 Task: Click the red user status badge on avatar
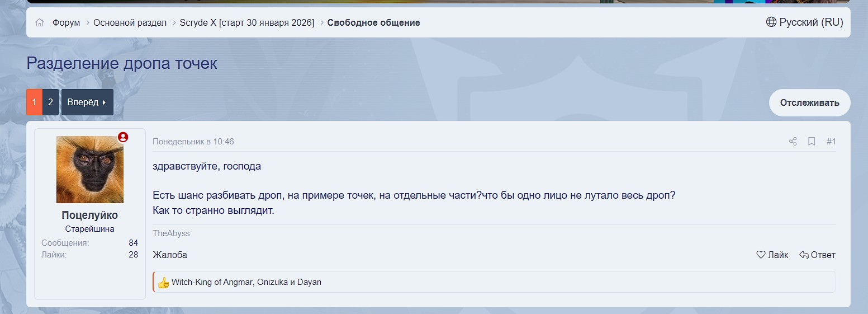click(x=123, y=137)
